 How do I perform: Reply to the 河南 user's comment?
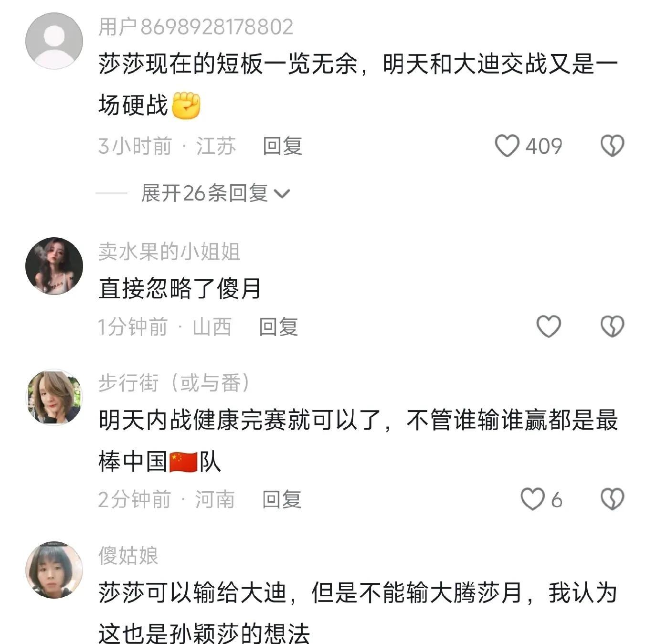point(282,499)
